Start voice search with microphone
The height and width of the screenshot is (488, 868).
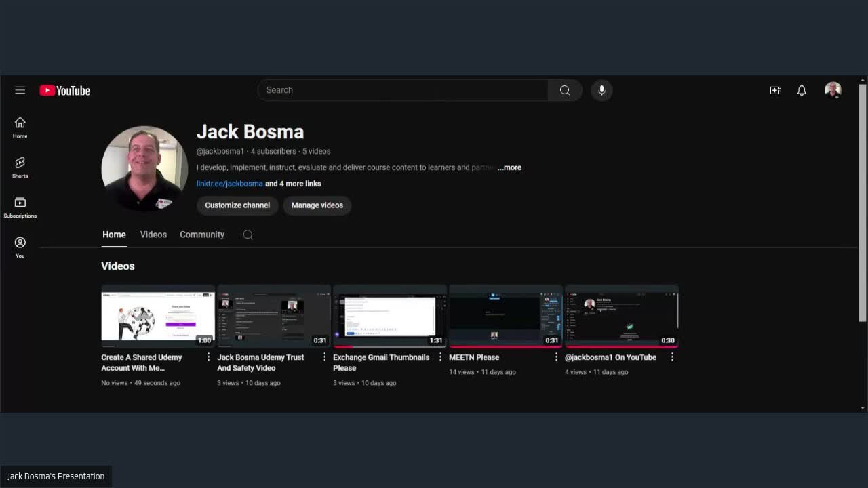[x=601, y=90]
